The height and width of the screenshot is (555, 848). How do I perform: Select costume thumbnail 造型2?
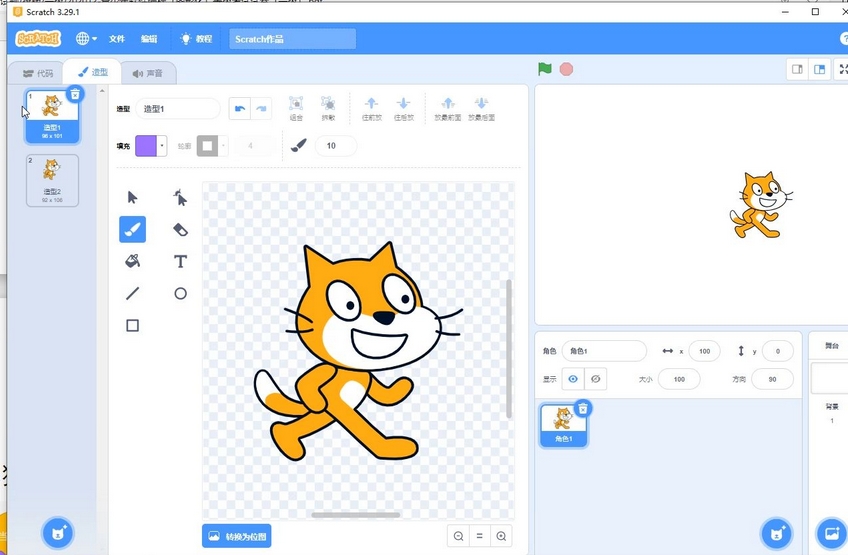pos(52,181)
